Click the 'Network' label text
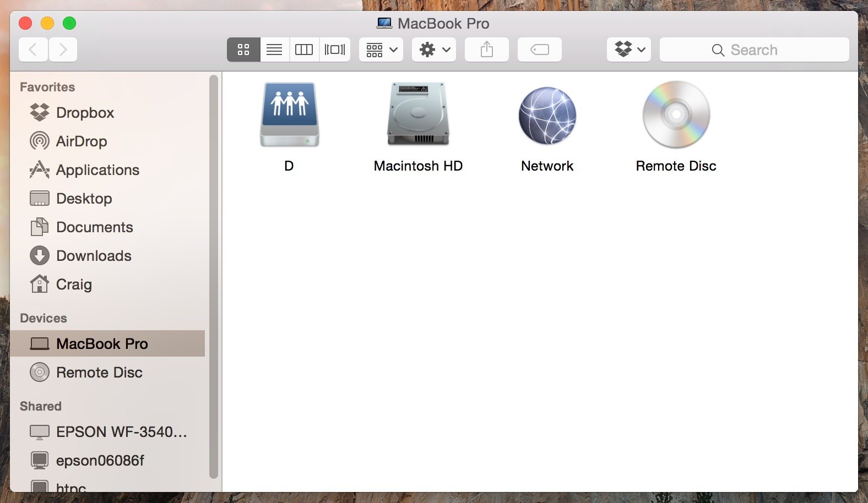 [x=547, y=166]
